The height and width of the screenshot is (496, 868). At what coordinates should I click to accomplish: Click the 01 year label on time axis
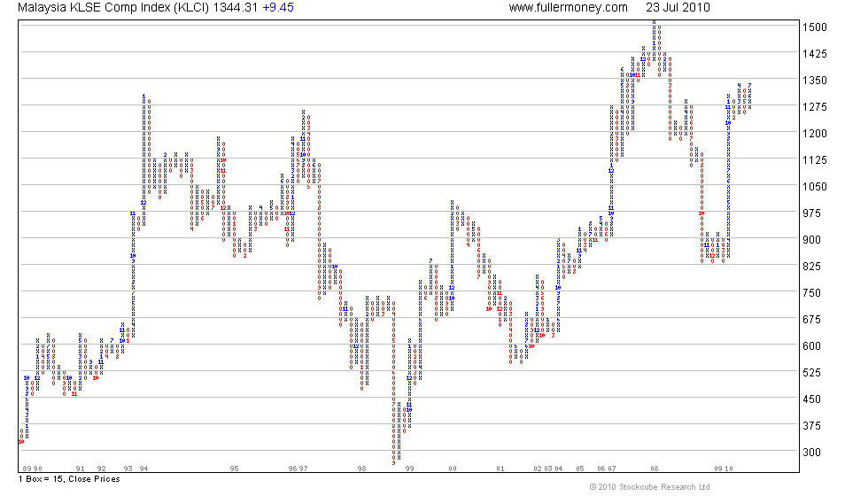pos(500,469)
